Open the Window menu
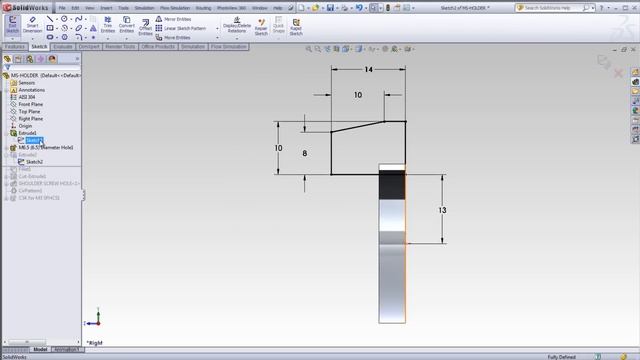Viewport: 640px width, 360px height. pos(260,8)
